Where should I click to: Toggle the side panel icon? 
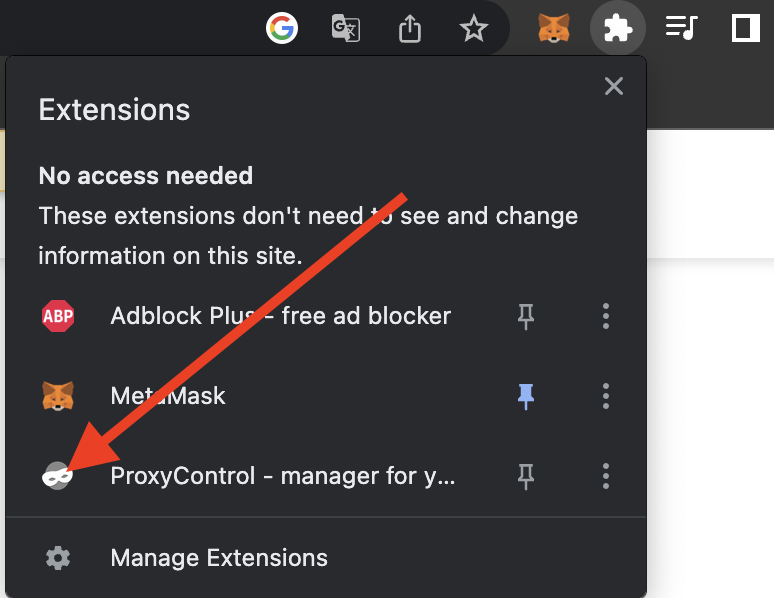pos(745,28)
